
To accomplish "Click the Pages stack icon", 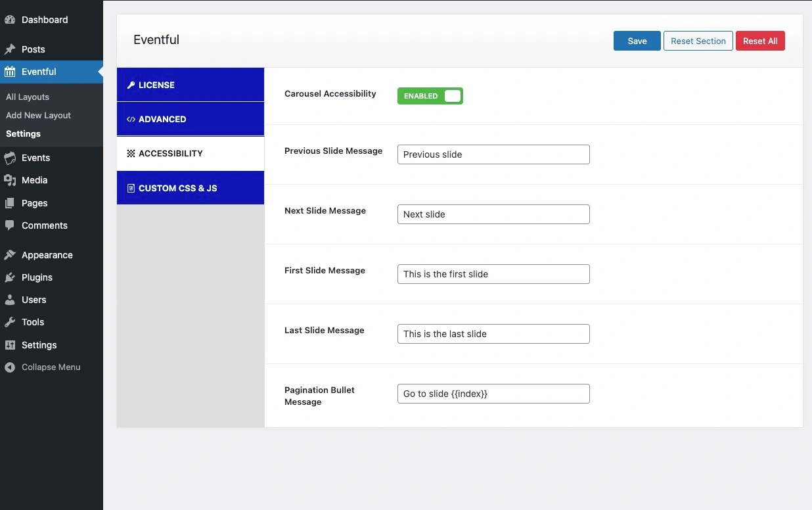I will [10, 203].
